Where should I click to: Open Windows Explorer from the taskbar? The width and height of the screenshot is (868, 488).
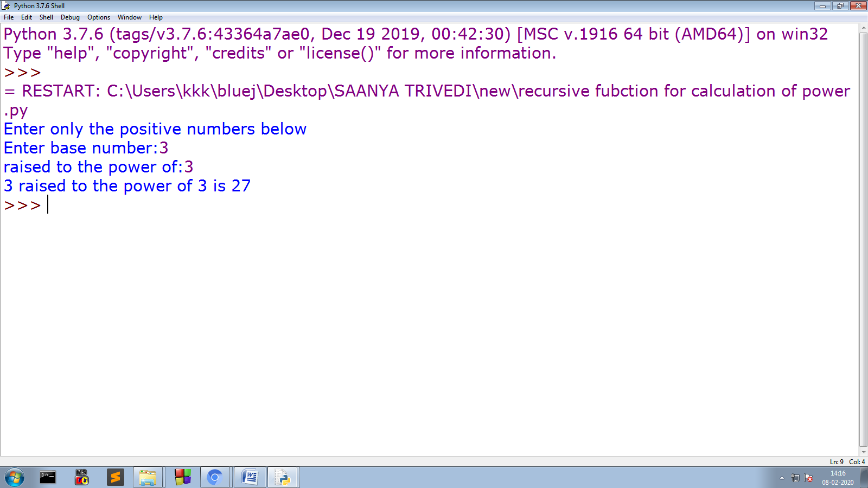148,477
